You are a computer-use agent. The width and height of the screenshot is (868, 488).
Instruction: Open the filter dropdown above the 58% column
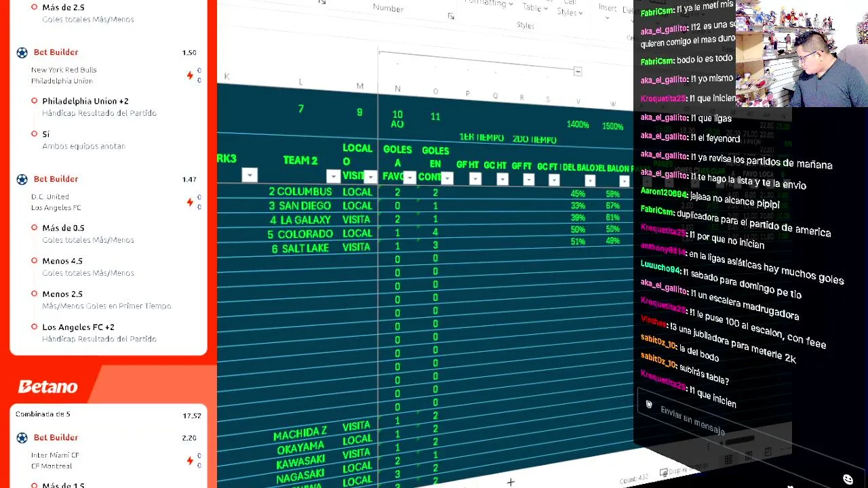(x=624, y=182)
